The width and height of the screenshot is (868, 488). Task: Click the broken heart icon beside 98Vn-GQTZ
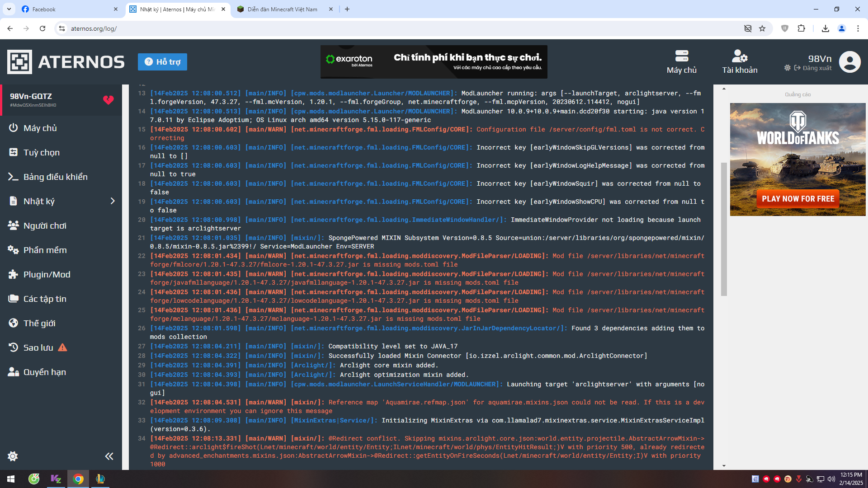pyautogui.click(x=108, y=100)
